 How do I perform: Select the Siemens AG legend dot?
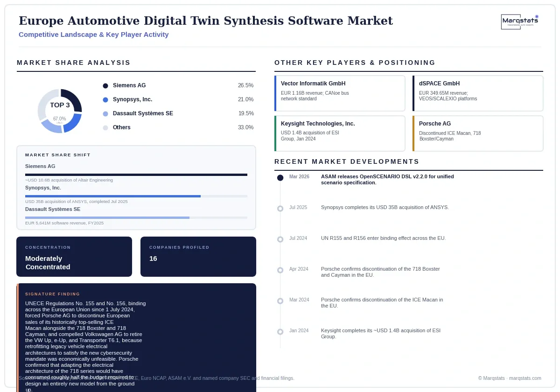pyautogui.click(x=105, y=86)
